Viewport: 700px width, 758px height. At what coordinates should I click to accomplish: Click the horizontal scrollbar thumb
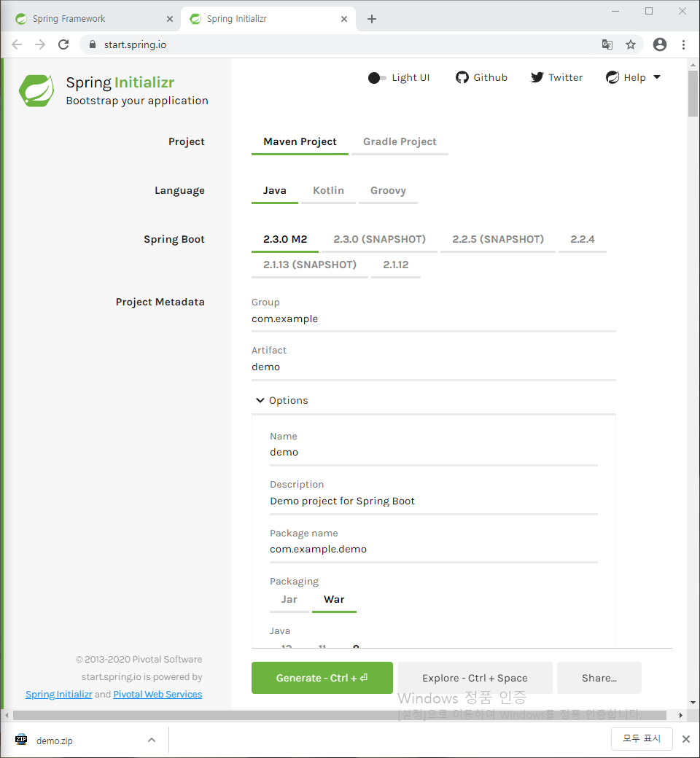tap(340, 716)
